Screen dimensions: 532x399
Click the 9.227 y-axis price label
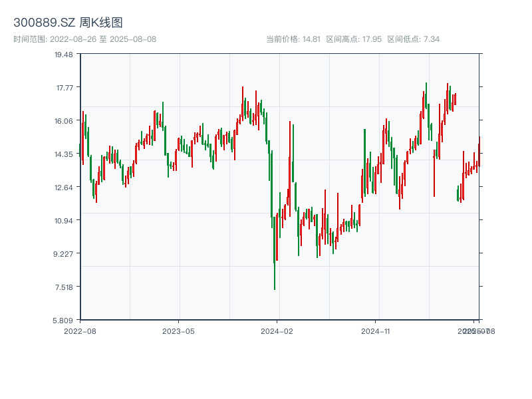coord(64,254)
